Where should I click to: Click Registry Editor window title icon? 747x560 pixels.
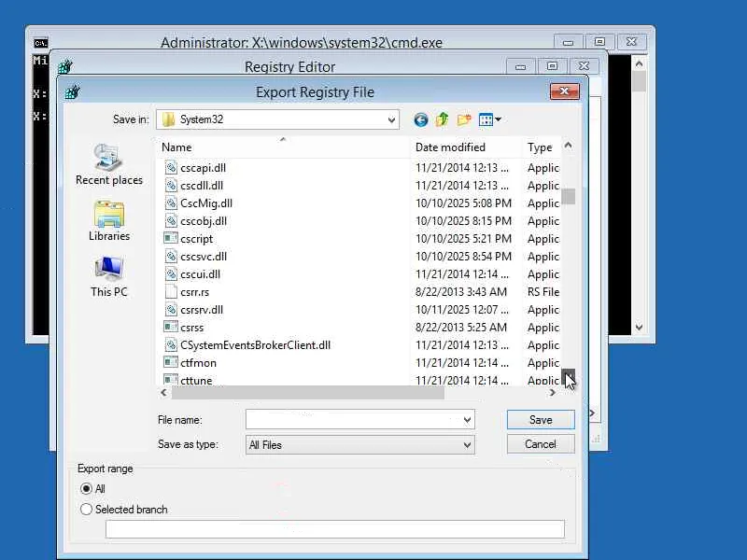click(x=65, y=66)
